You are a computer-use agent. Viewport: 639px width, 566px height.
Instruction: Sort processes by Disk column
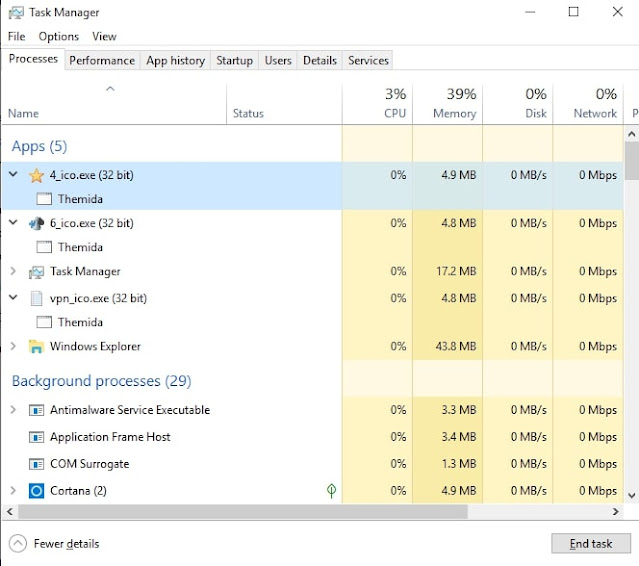(518, 104)
